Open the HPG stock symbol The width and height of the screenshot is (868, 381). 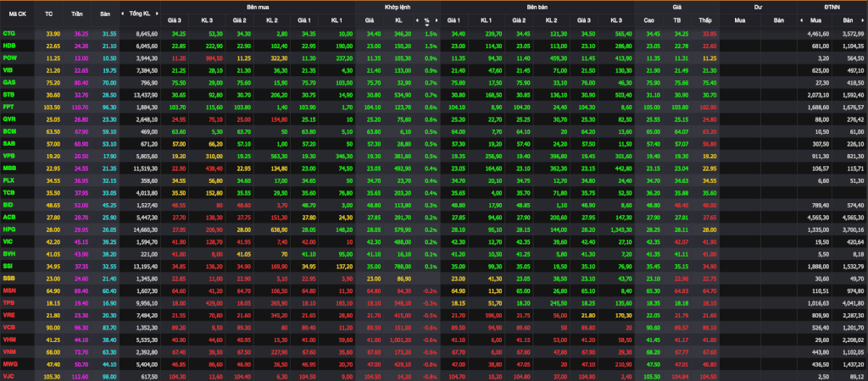[x=8, y=229]
